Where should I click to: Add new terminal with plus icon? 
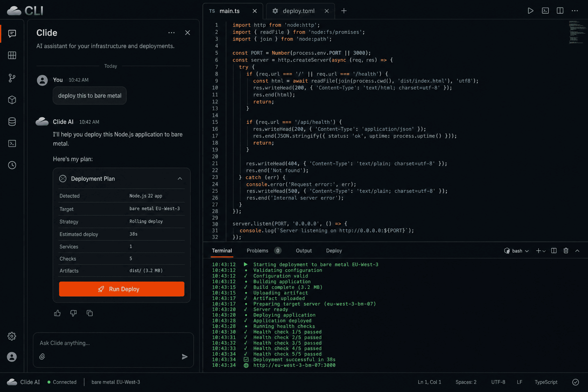(538, 251)
